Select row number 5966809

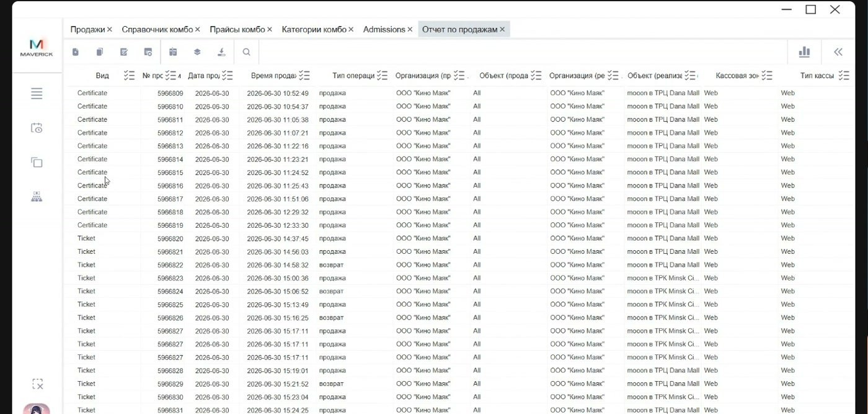(x=170, y=93)
